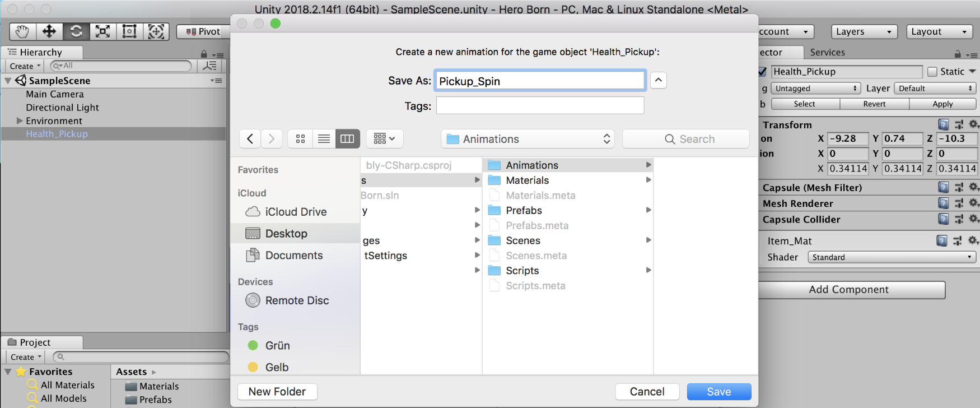Expand the Environment object in Hierarchy
The height and width of the screenshot is (408, 980).
pos(20,120)
